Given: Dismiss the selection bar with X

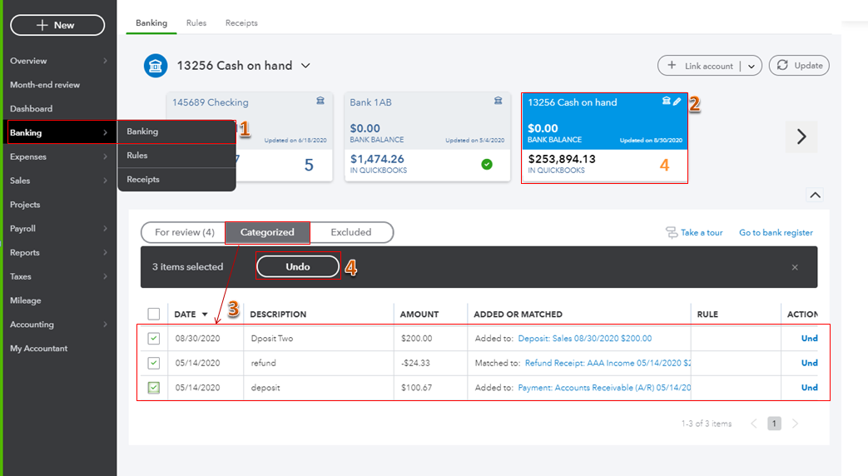Looking at the screenshot, I should pyautogui.click(x=795, y=267).
